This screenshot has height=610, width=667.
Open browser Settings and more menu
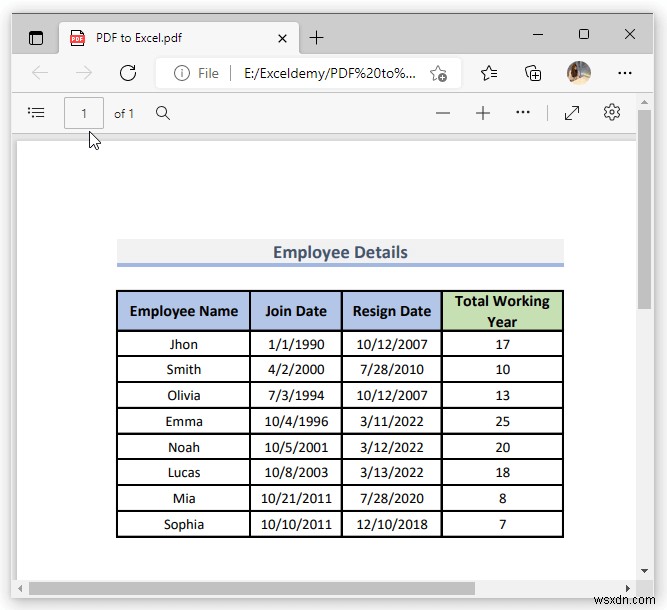pyautogui.click(x=624, y=73)
